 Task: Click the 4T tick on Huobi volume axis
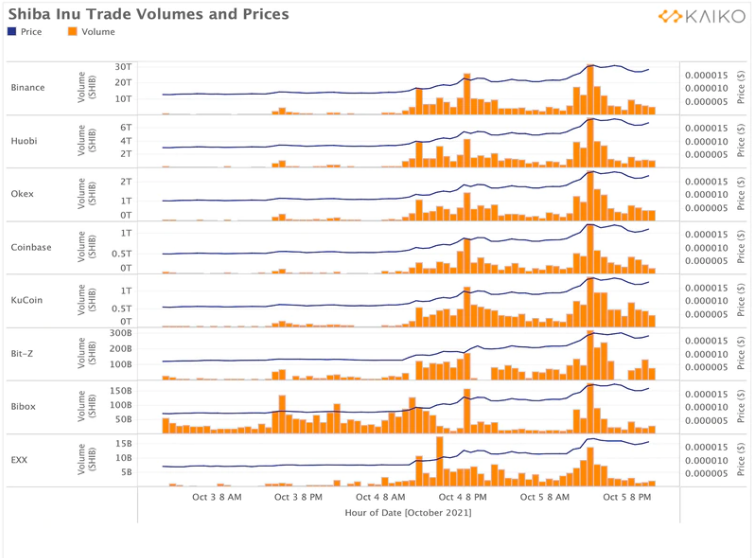pyautogui.click(x=126, y=141)
